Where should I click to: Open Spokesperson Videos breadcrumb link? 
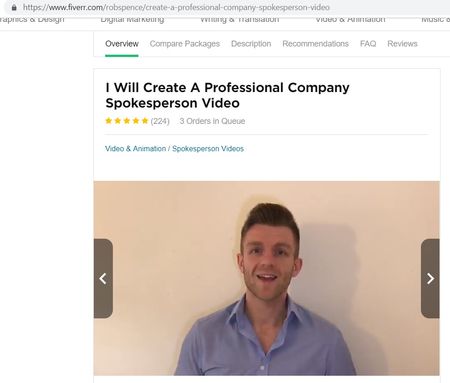pyautogui.click(x=208, y=149)
